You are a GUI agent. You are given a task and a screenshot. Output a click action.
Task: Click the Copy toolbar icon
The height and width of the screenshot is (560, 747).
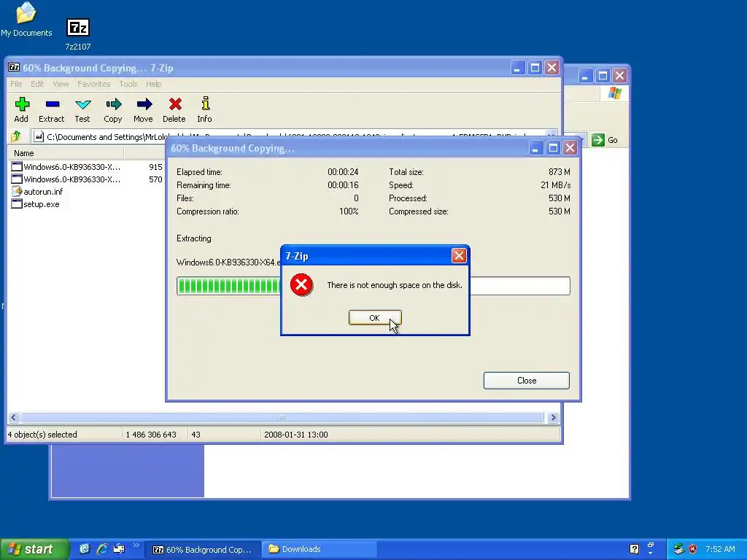click(113, 110)
